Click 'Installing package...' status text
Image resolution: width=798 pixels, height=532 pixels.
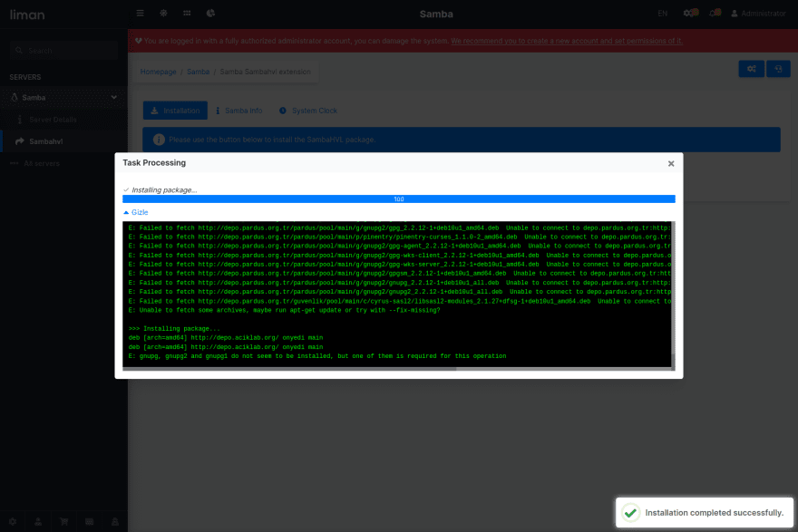click(x=164, y=190)
